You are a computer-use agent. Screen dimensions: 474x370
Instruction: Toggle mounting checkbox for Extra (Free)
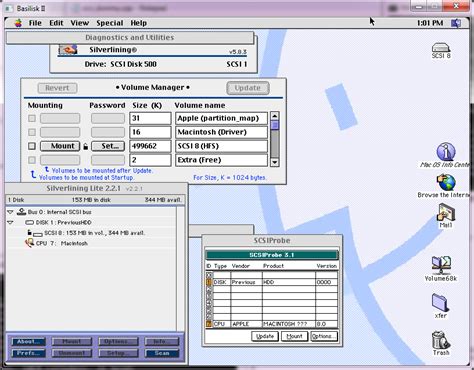point(32,160)
